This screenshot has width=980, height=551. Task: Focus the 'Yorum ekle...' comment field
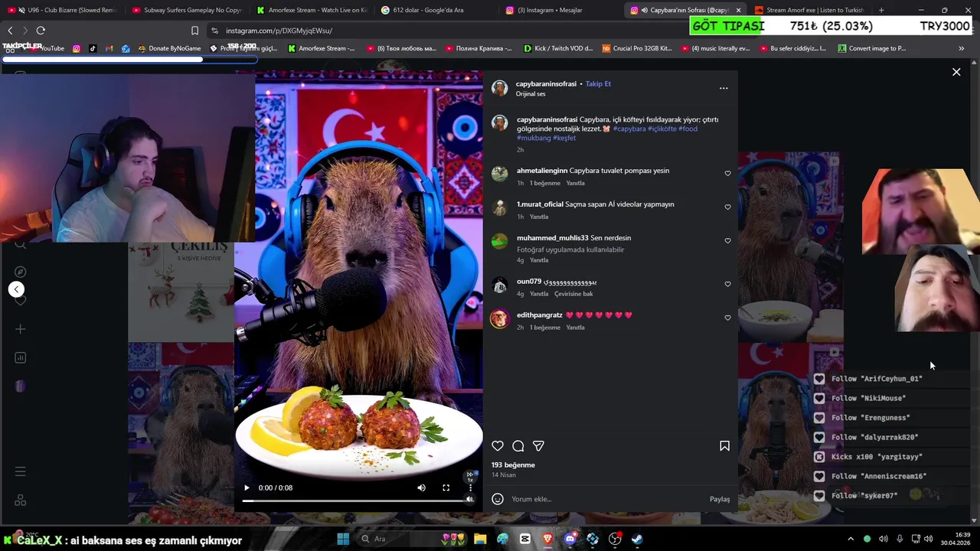pos(605,499)
